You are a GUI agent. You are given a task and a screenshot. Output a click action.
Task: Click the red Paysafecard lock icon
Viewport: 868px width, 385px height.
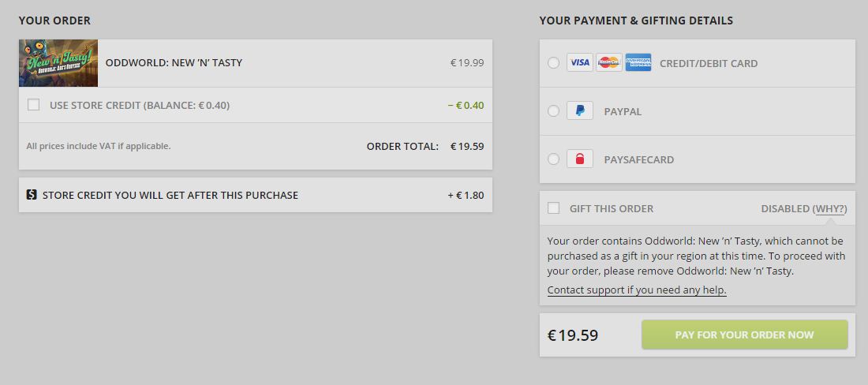[x=580, y=159]
